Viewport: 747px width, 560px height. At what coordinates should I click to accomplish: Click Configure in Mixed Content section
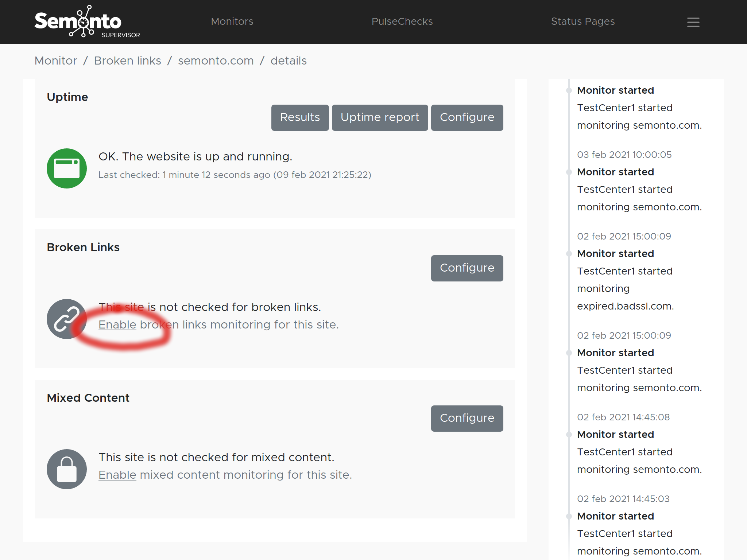[x=467, y=418]
